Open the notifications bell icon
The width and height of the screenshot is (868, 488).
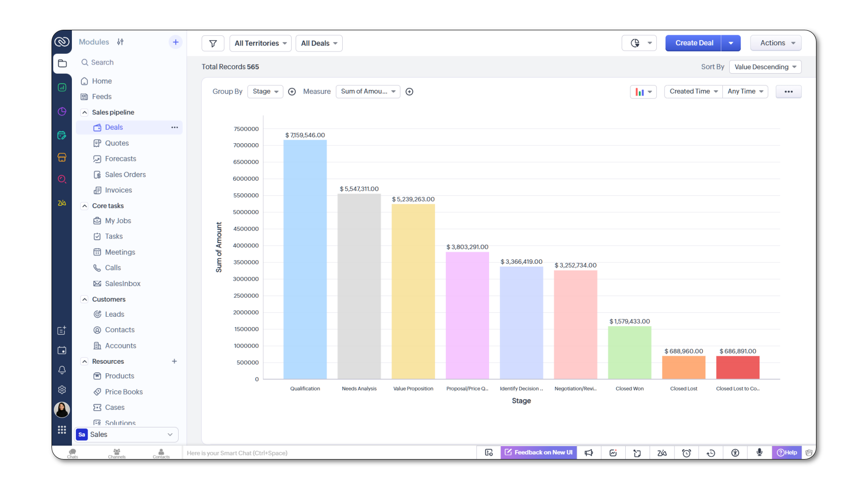point(62,370)
